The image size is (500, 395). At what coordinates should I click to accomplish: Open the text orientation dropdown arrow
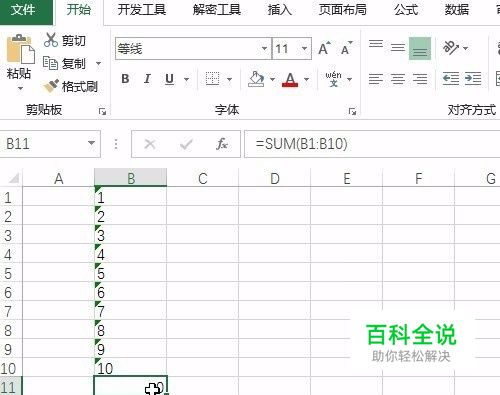[x=466, y=48]
